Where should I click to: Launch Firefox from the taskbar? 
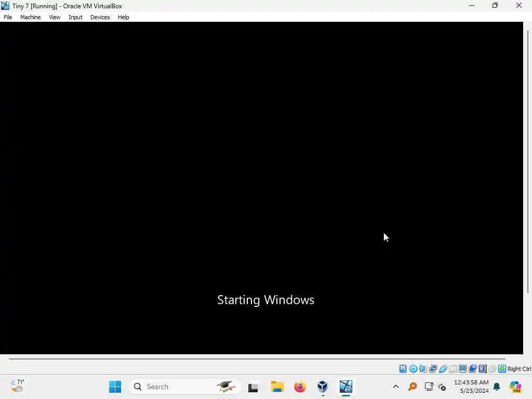point(300,387)
